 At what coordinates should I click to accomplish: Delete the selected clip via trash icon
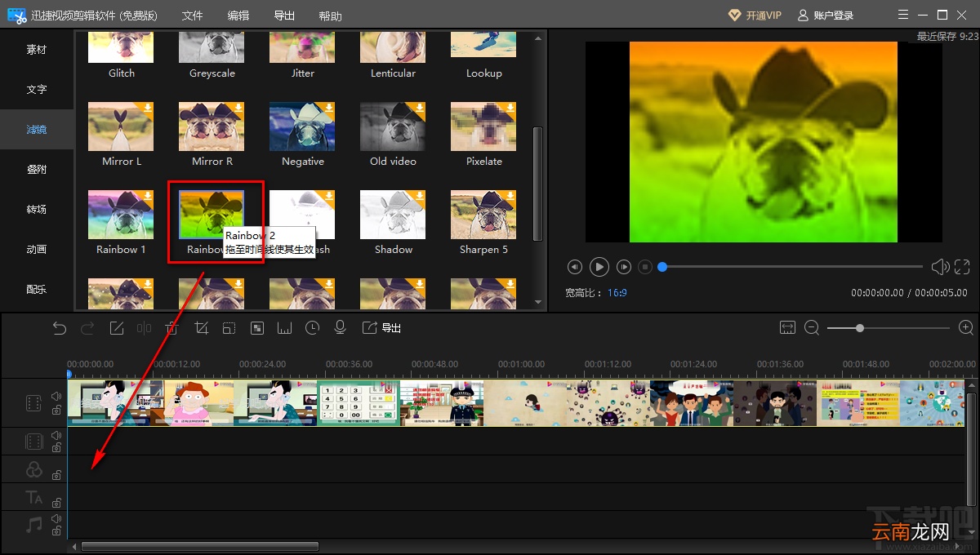click(172, 328)
